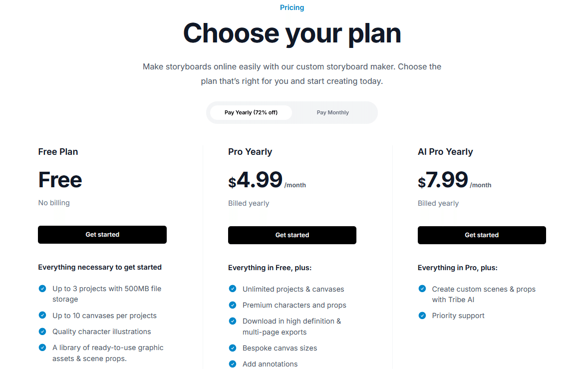Click checkmark beside 'Premium characters and props'
This screenshot has width=588, height=383.
(x=233, y=305)
